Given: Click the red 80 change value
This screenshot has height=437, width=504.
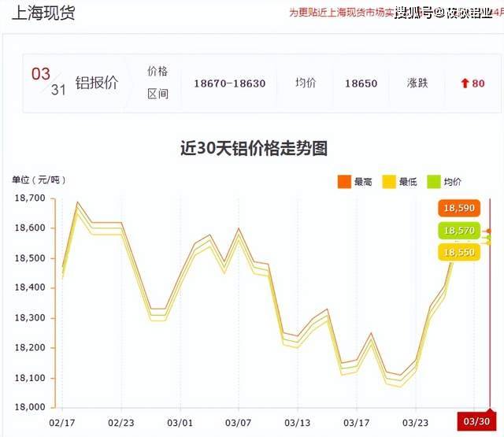Looking at the screenshot, I should click(x=478, y=83).
